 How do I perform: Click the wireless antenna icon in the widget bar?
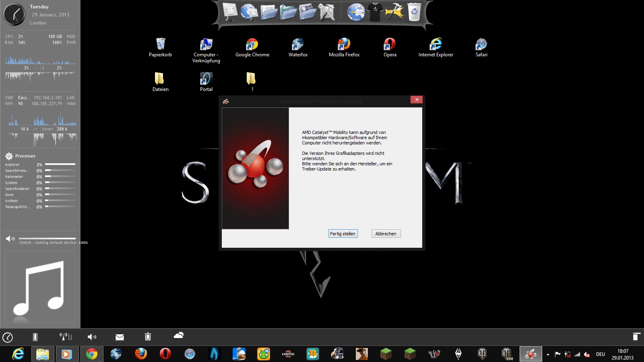click(x=65, y=336)
